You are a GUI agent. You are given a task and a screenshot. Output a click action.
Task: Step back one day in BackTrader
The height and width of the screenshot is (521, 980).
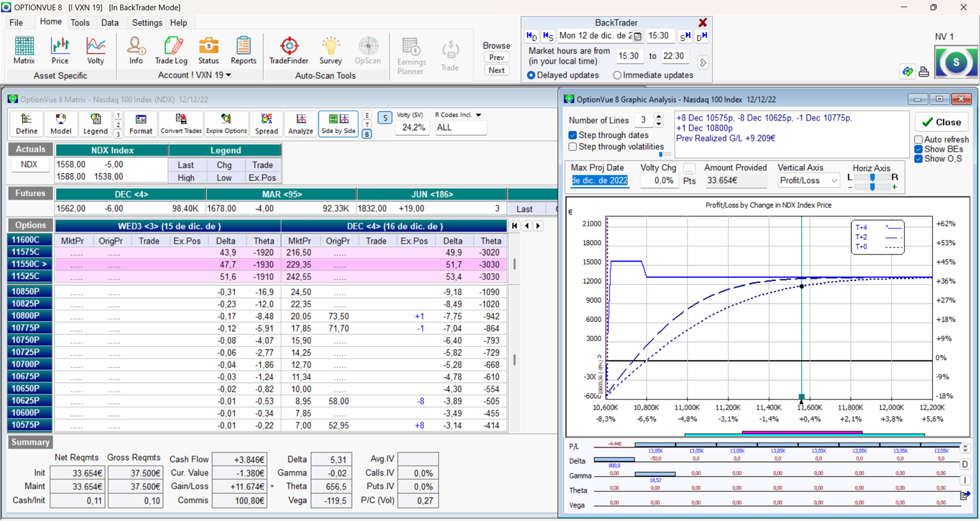pyautogui.click(x=531, y=36)
